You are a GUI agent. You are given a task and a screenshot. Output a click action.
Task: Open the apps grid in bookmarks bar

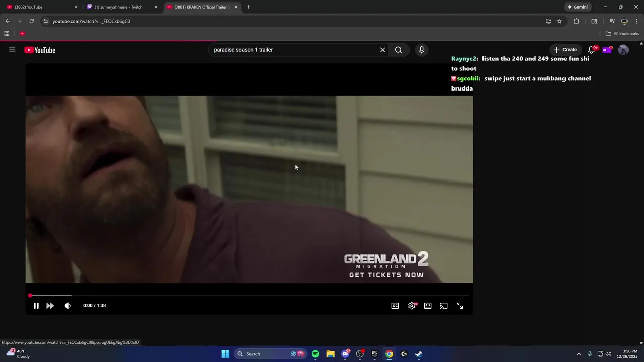[7, 34]
